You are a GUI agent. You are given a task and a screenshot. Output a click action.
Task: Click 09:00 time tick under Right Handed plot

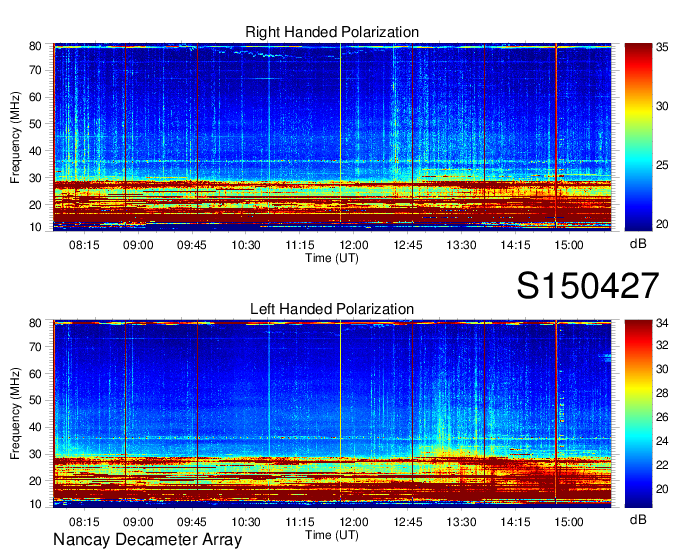138,245
